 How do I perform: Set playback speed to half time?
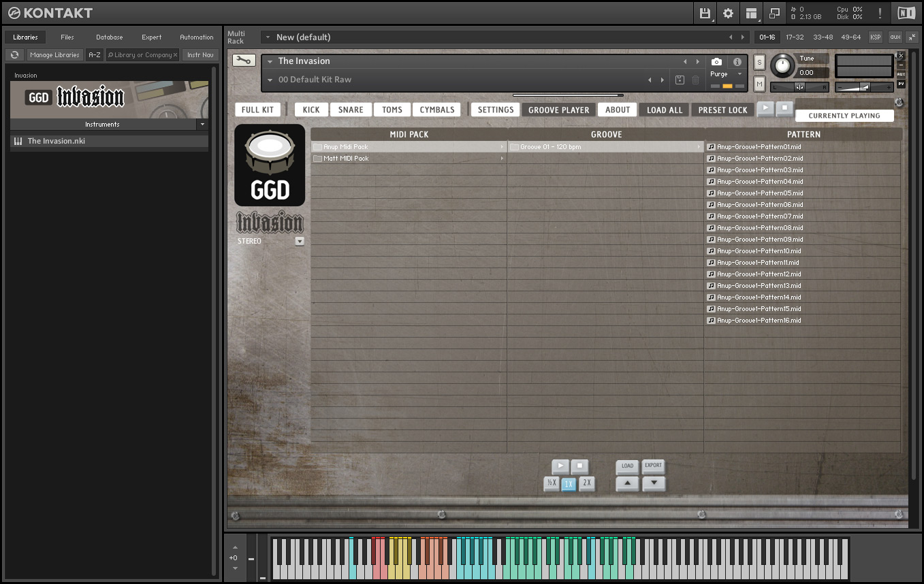pos(551,484)
